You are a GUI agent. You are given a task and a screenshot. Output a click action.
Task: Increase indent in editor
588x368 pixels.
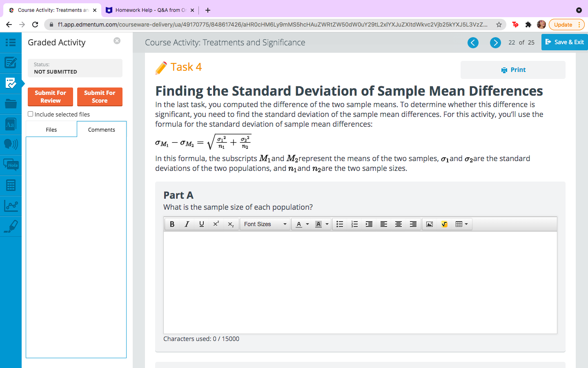point(369,224)
